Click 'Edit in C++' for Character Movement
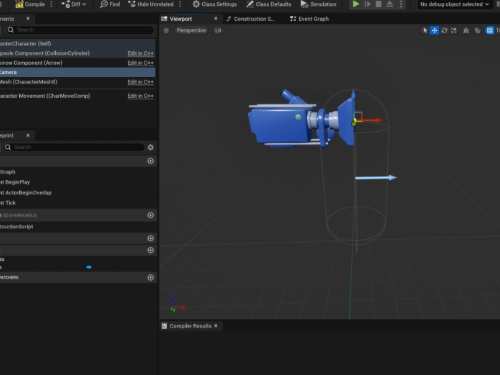The height and width of the screenshot is (375, 500). (141, 96)
